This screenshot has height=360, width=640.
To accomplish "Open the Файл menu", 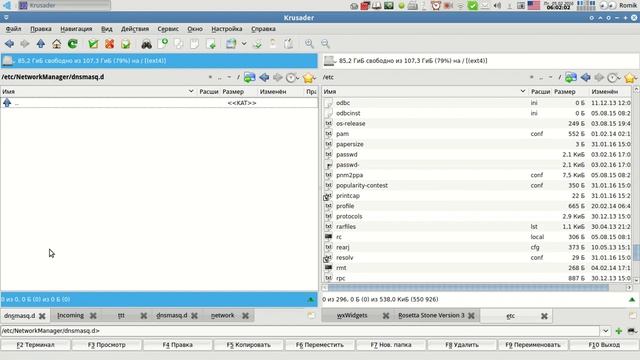I will click(x=13, y=29).
